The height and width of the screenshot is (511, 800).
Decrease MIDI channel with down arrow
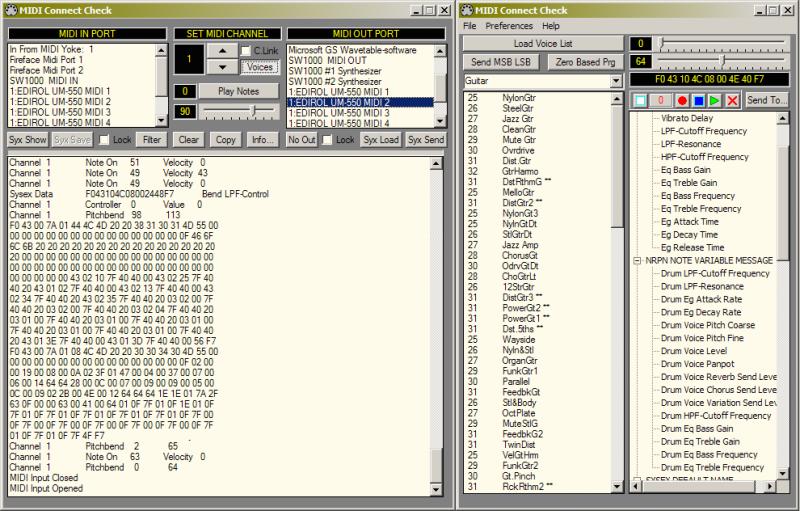222,67
